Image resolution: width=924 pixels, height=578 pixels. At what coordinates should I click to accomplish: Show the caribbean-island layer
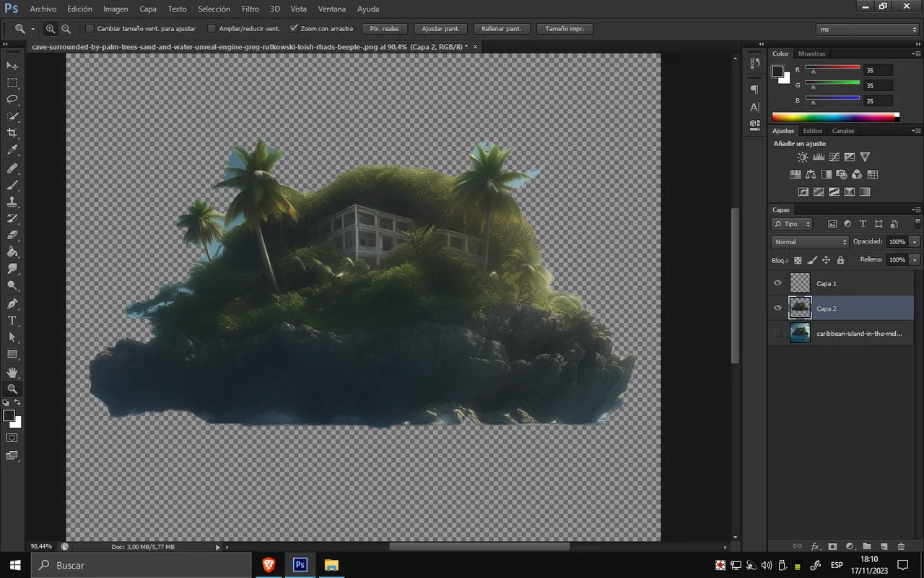777,333
